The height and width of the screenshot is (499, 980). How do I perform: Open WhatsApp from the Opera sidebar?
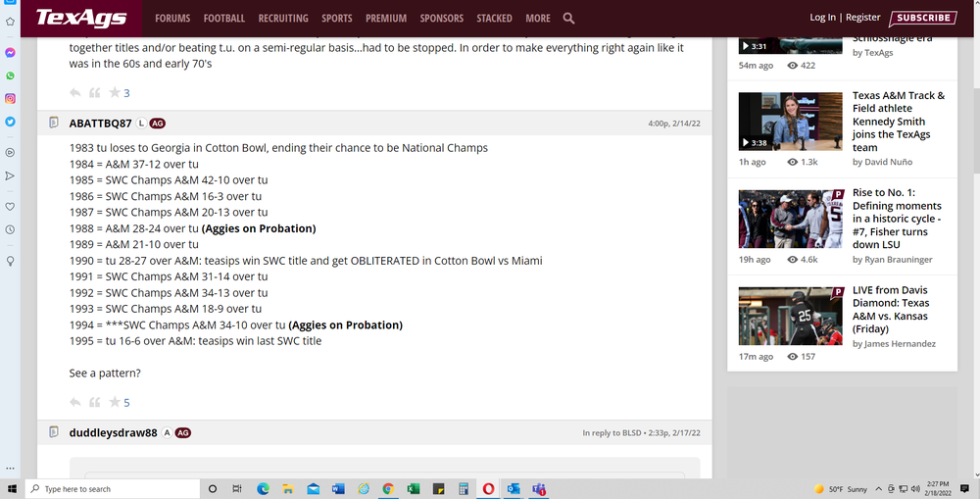click(x=10, y=75)
